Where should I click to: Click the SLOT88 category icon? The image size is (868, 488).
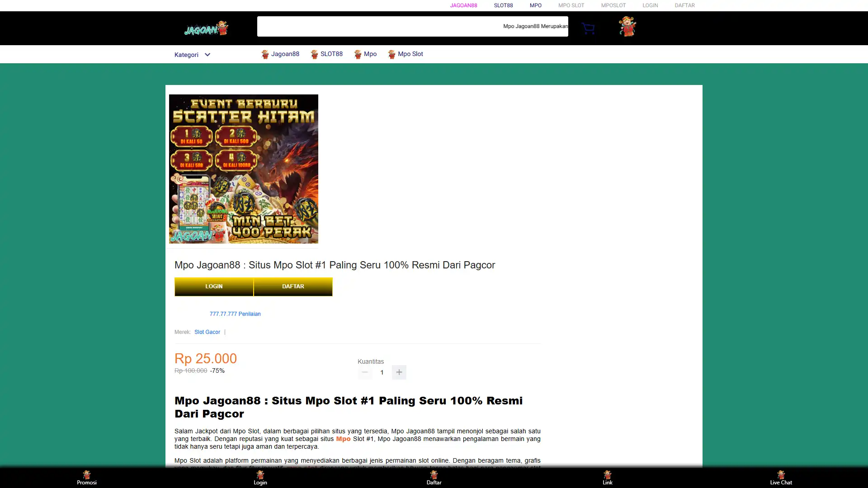[x=314, y=54]
